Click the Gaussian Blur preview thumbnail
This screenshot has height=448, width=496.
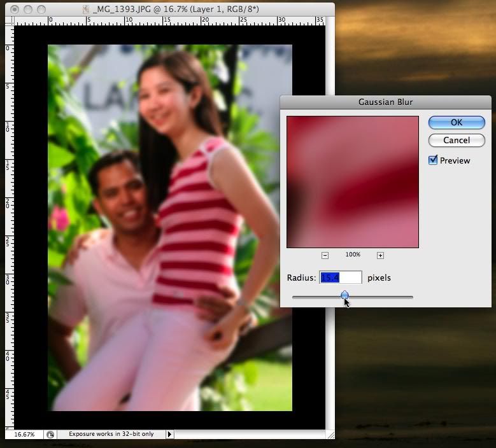click(352, 182)
